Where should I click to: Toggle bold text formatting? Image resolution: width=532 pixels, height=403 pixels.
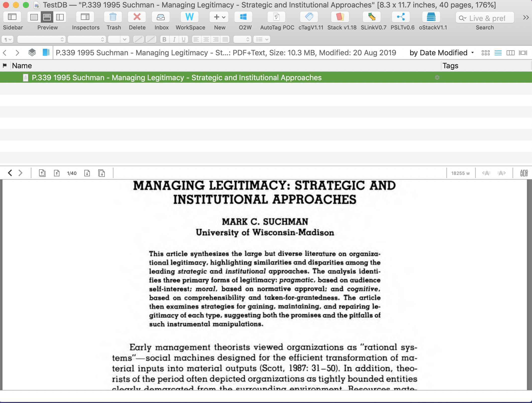tap(164, 39)
